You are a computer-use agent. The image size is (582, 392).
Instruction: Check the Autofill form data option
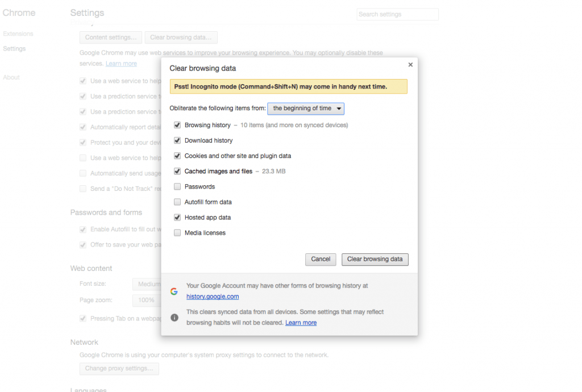coord(177,202)
